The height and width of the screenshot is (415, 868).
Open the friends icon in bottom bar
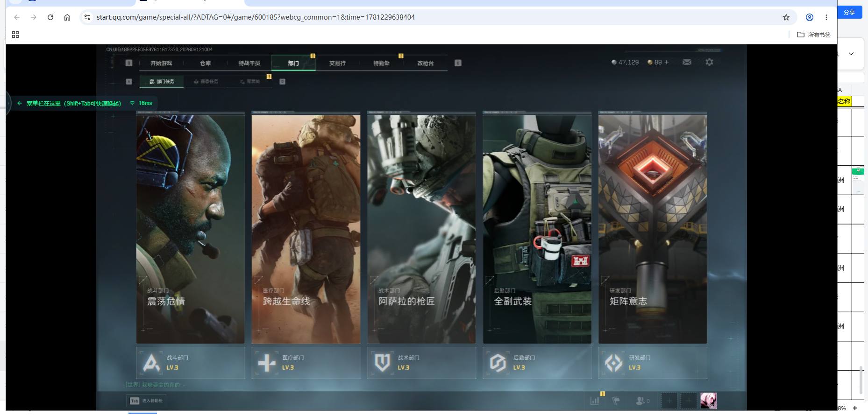pos(640,401)
